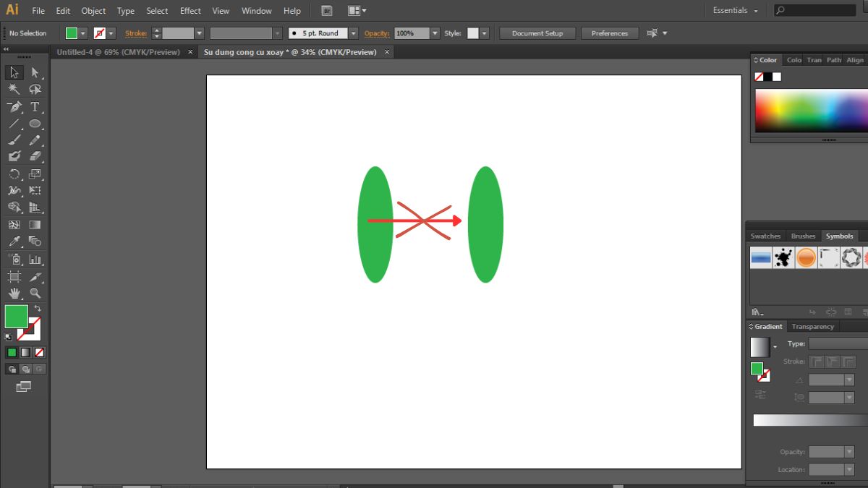This screenshot has width=868, height=488.
Task: Select the Shape Builder tool
Action: coord(14,207)
